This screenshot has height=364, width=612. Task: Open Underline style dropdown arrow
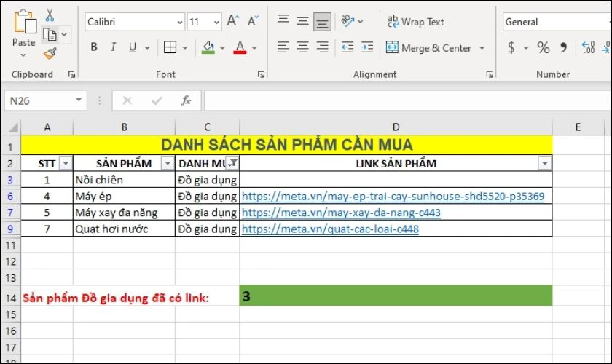tap(147, 47)
